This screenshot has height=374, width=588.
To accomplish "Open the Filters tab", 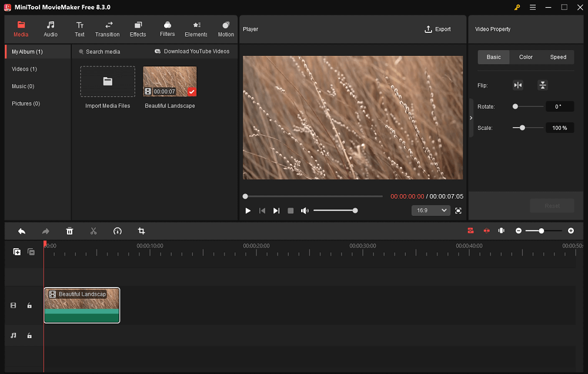I will [x=167, y=29].
